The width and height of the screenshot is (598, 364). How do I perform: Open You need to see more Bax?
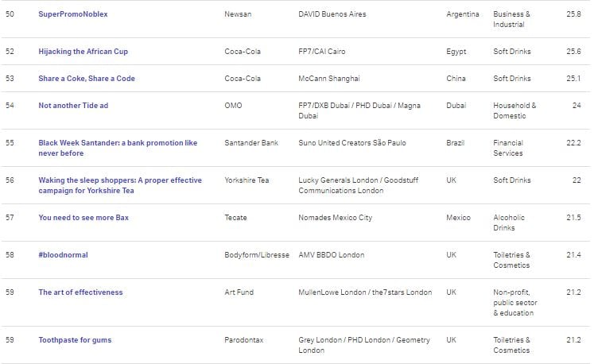point(83,218)
